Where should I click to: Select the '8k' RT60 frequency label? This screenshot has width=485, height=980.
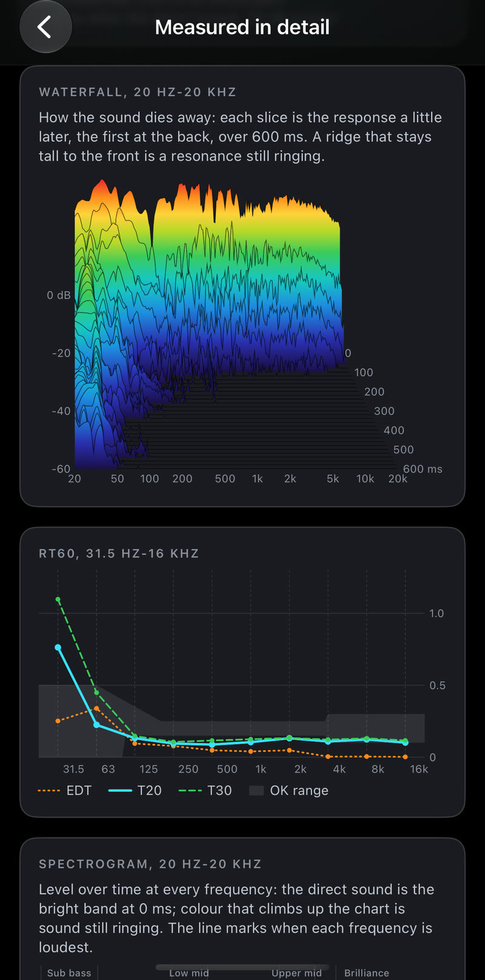(378, 769)
